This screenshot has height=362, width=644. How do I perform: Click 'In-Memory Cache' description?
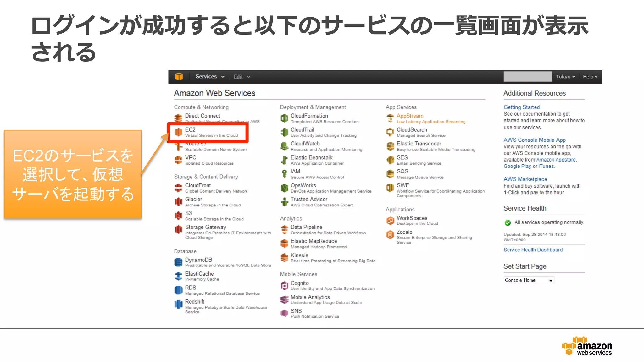[202, 279]
